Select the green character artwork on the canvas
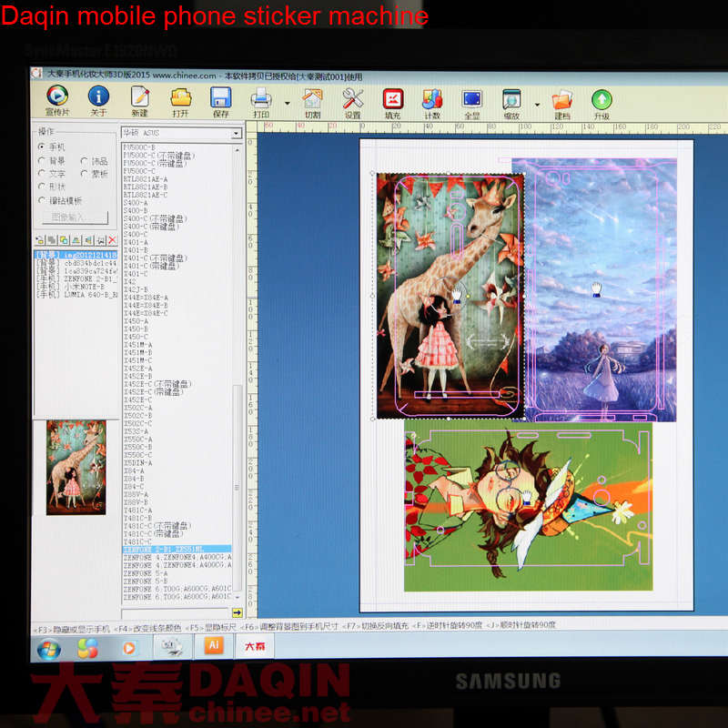This screenshot has height=728, width=728. tap(528, 506)
